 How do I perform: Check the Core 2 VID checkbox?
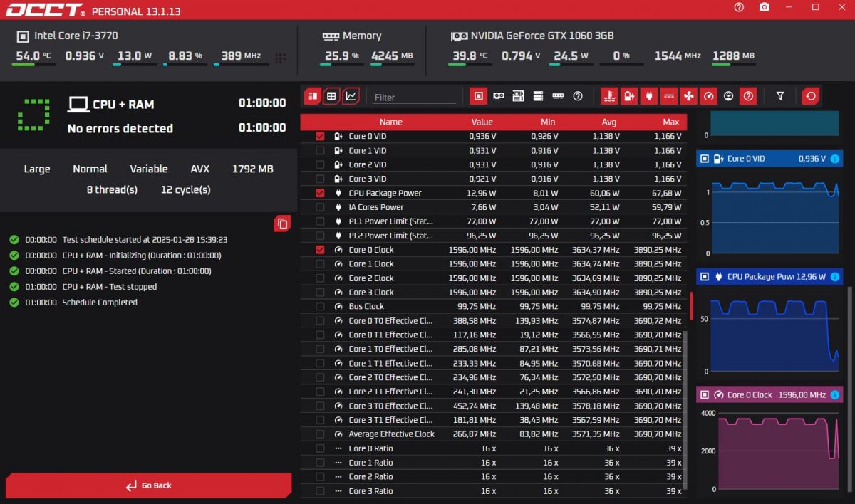point(320,164)
